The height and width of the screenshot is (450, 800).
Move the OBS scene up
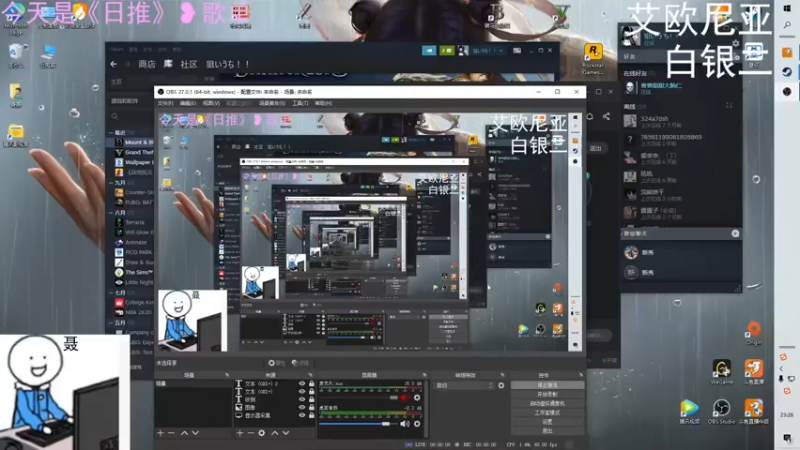[184, 433]
